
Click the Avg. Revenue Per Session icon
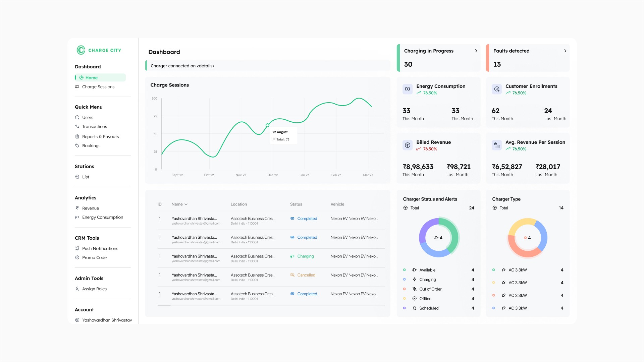(x=497, y=145)
